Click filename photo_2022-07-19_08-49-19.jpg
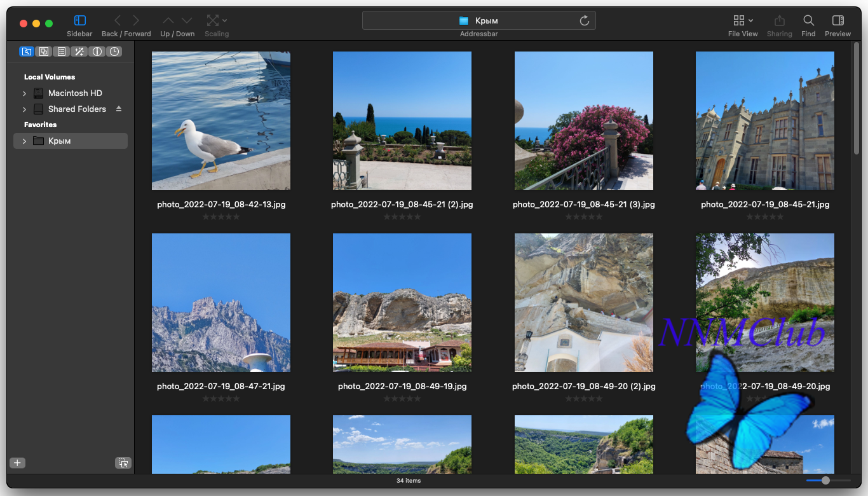The image size is (868, 496). pyautogui.click(x=402, y=386)
